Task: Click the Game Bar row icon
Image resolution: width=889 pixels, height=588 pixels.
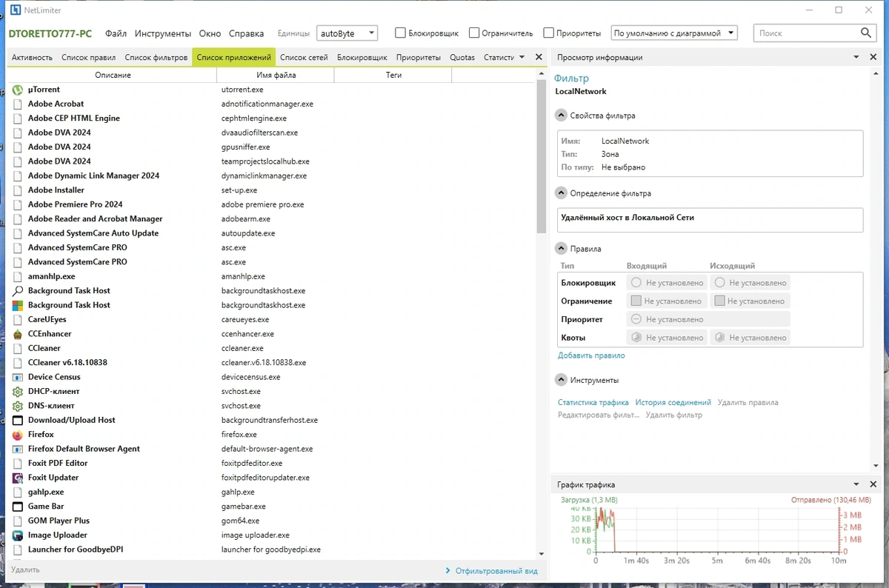Action: (18, 507)
